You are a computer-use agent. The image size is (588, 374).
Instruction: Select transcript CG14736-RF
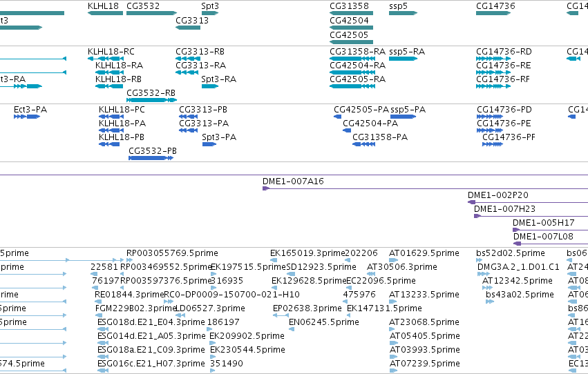[x=493, y=86]
